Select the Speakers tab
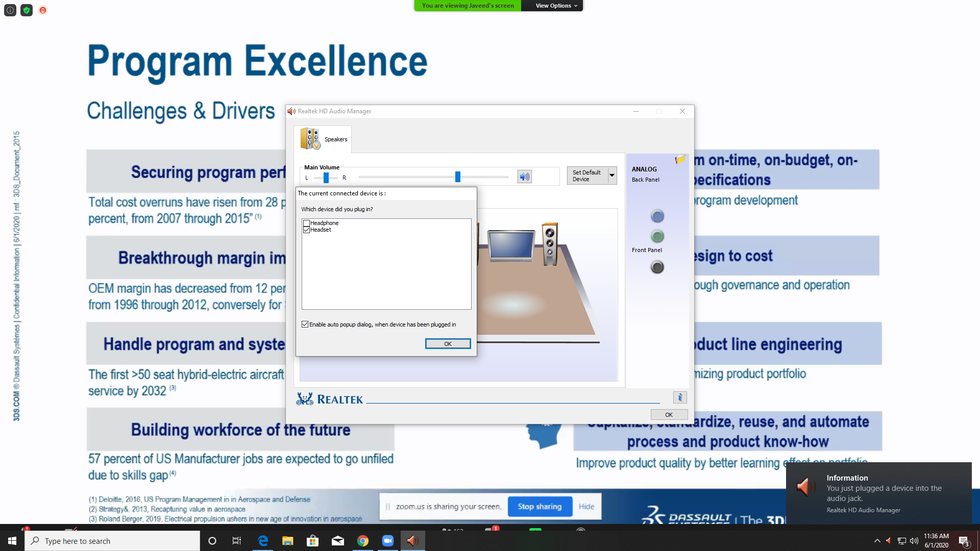The height and width of the screenshot is (551, 980). click(323, 139)
